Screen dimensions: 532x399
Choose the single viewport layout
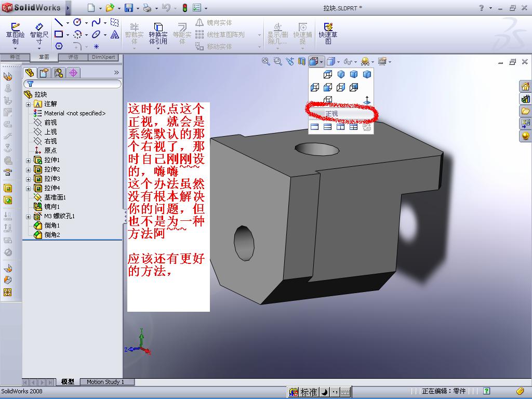314,127
